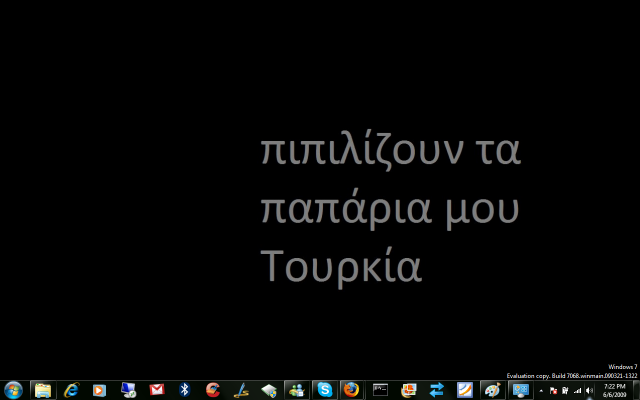Open Windows Media Player taskbar icon

pos(99,390)
